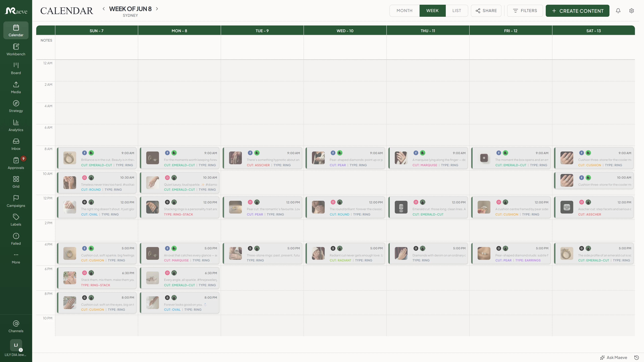Viewport: 644px width, 362px height.
Task: Open Thursday 12:00 PM emerald cut thumbnail
Action: pyautogui.click(x=401, y=207)
